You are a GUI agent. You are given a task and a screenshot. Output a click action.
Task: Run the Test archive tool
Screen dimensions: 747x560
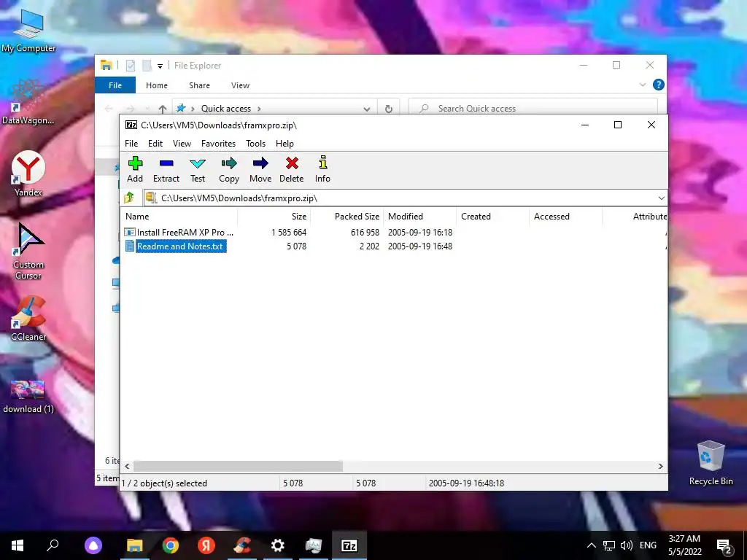[197, 169]
